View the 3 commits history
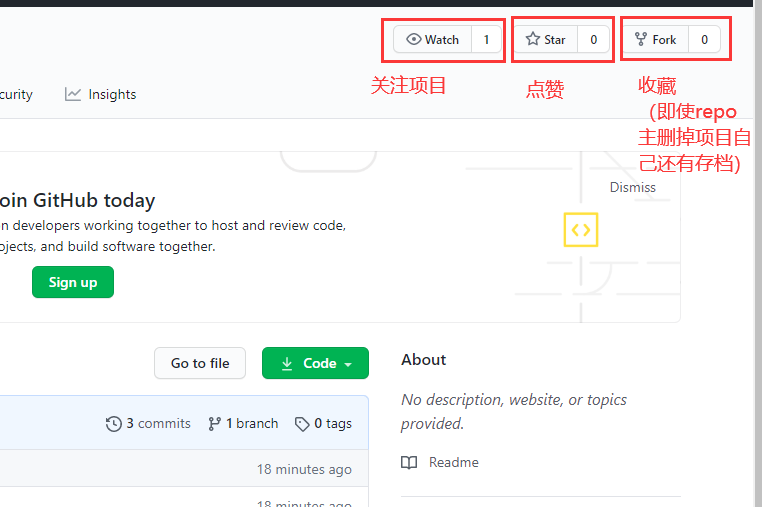The height and width of the screenshot is (507, 762). pyautogui.click(x=148, y=424)
